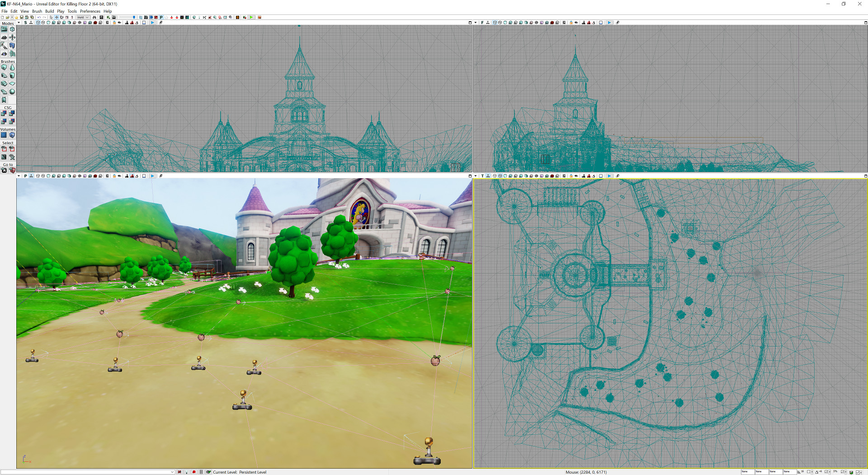
Task: Select the Mesh Paint mode tool
Action: 4,46
